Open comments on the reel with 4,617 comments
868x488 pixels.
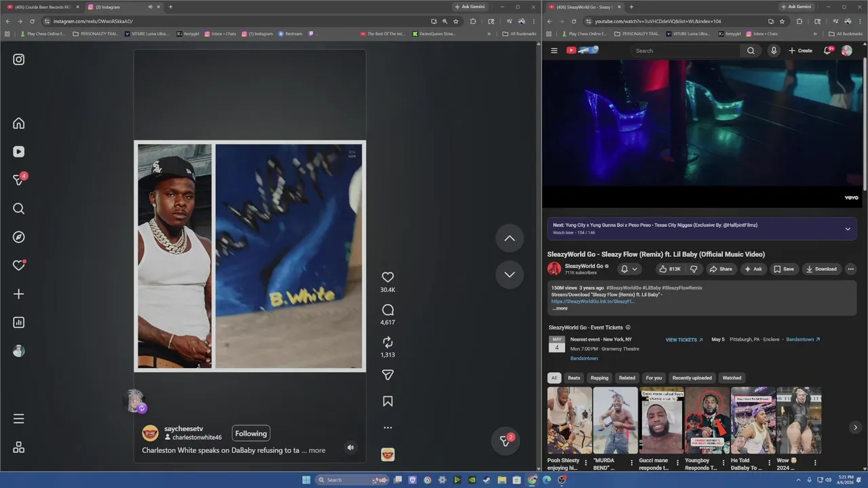tap(388, 310)
